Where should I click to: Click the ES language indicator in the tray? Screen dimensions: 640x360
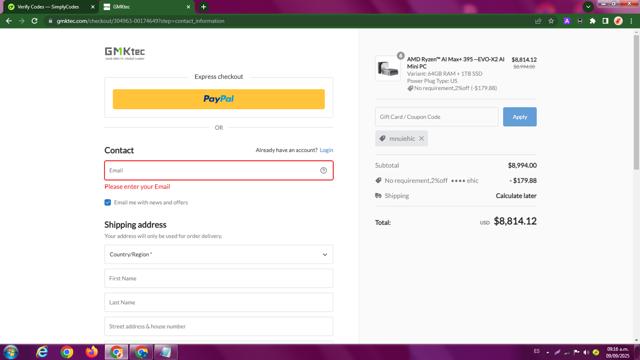[x=537, y=351]
